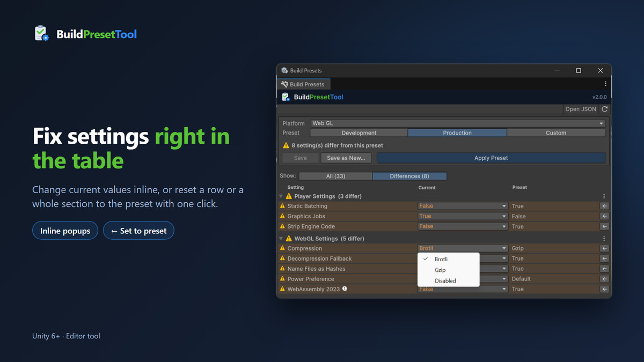Screen dimensions: 644x362
Task: Maximize the Build Presets window
Action: 579,70
